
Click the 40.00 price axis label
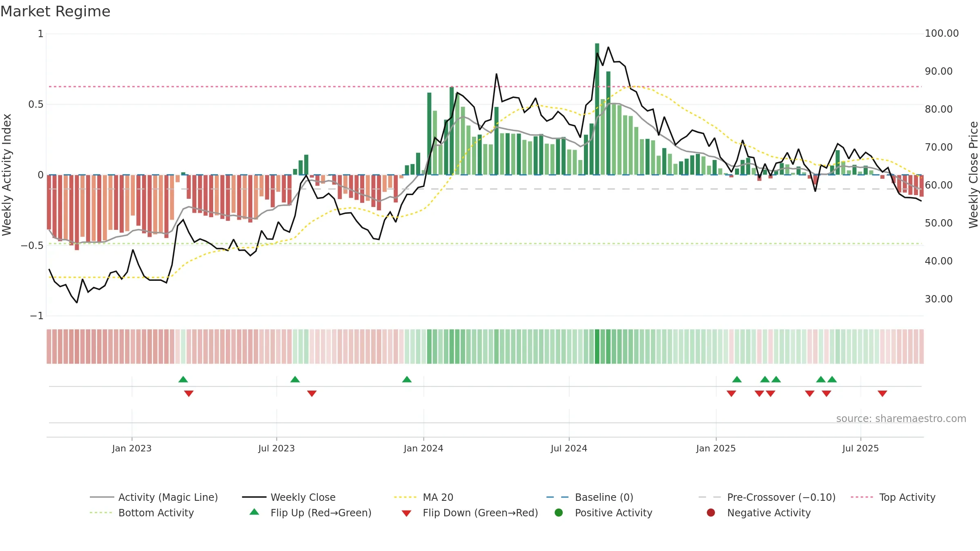tap(939, 261)
